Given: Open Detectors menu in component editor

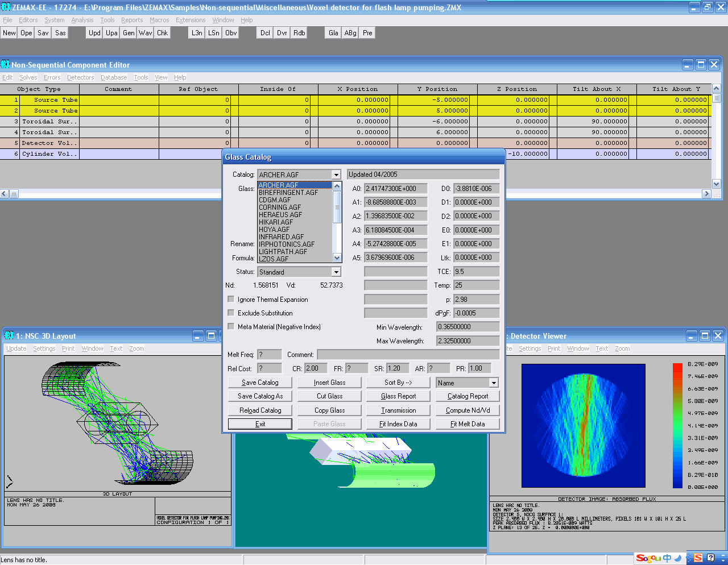Looking at the screenshot, I should (x=80, y=77).
